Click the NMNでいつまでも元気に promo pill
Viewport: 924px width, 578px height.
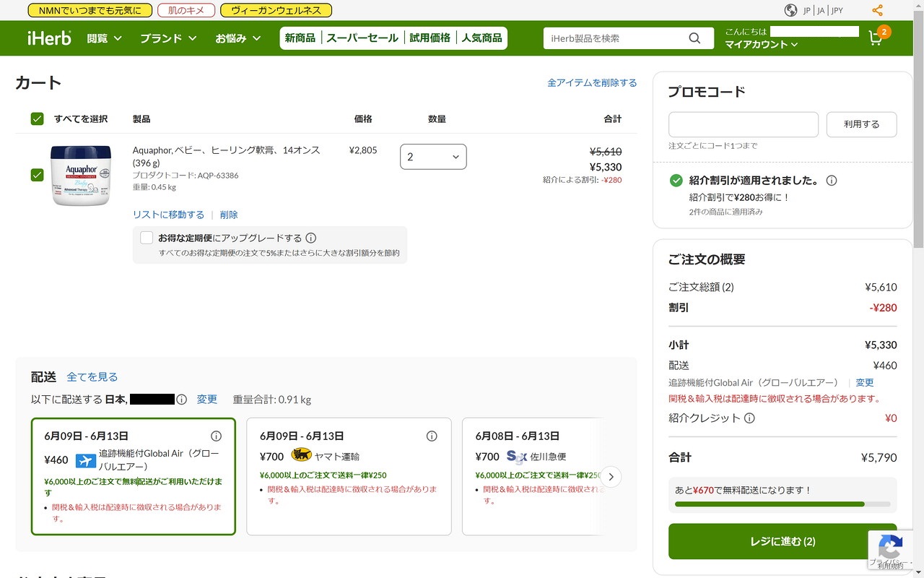(x=90, y=10)
